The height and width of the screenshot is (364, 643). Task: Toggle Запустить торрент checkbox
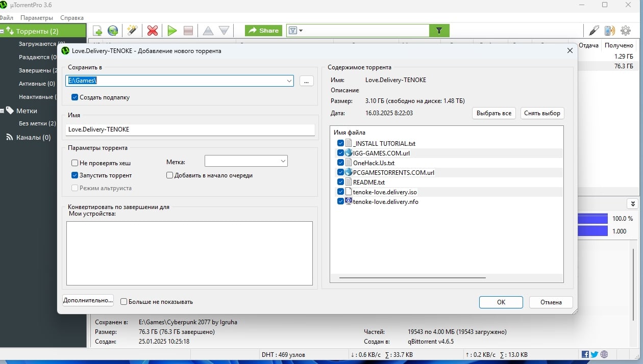pos(75,175)
